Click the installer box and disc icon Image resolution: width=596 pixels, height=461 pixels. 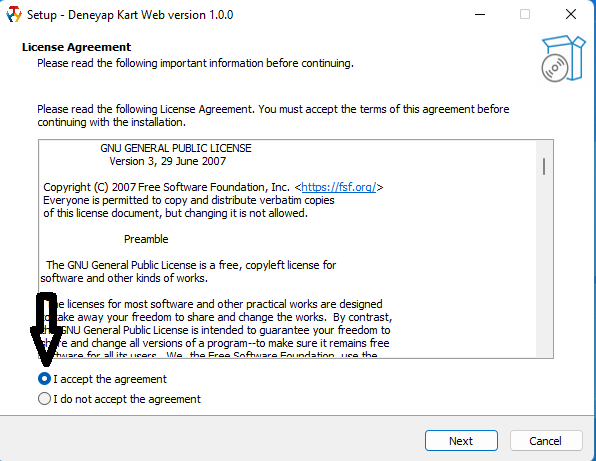pos(563,59)
